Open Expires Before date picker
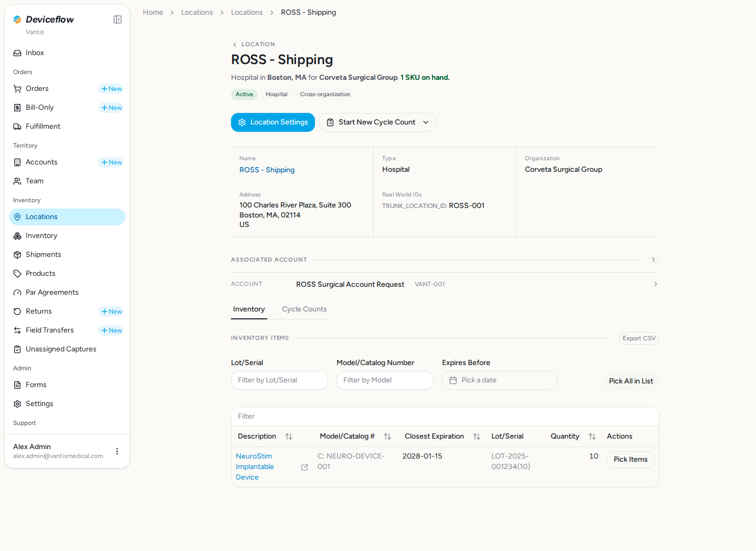 [x=500, y=380]
